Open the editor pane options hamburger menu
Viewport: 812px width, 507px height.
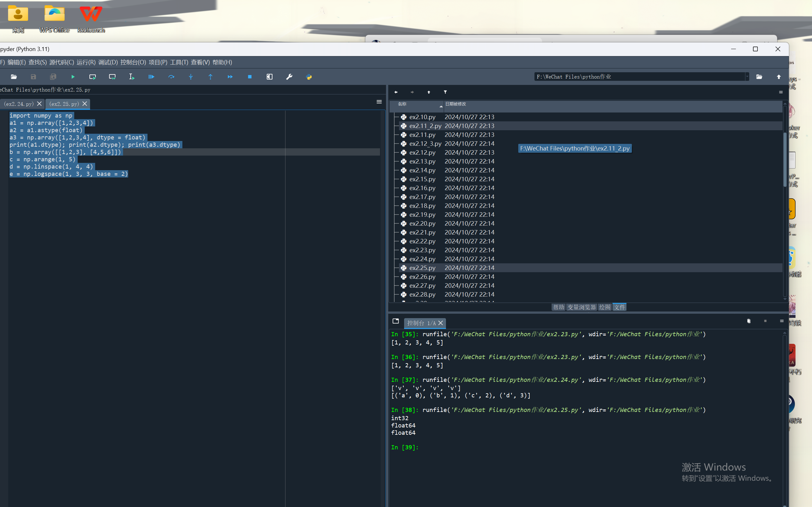[x=379, y=102]
